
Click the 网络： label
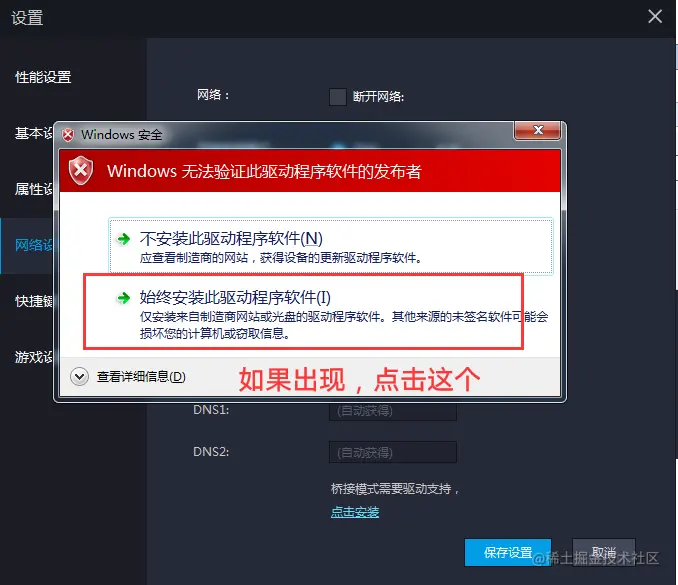(213, 94)
